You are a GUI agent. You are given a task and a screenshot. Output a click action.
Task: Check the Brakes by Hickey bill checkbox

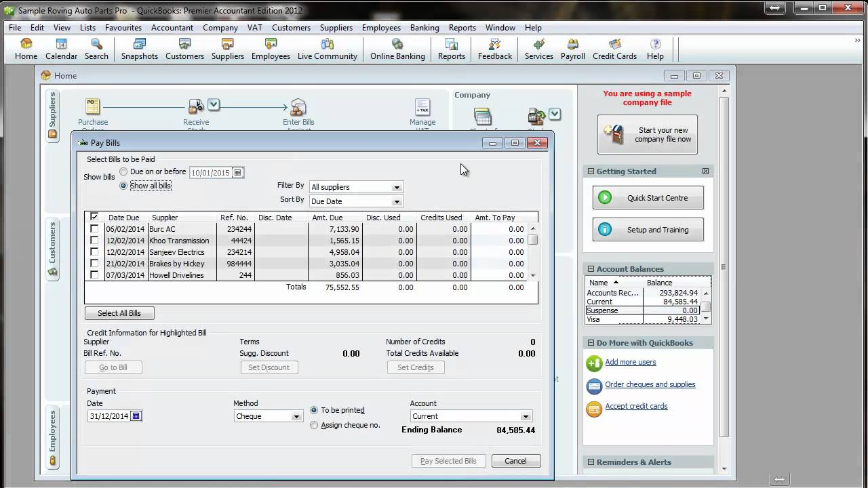(94, 264)
